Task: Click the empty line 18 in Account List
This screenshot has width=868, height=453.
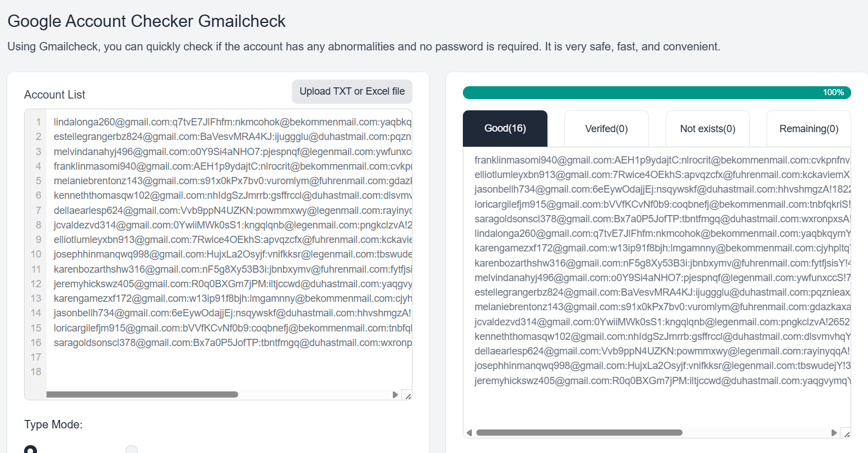Action: pyautogui.click(x=224, y=372)
